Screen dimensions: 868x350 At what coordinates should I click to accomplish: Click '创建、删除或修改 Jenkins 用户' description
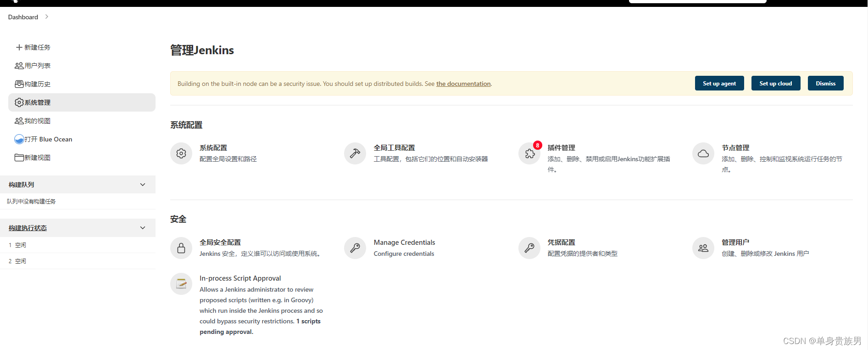coord(765,254)
